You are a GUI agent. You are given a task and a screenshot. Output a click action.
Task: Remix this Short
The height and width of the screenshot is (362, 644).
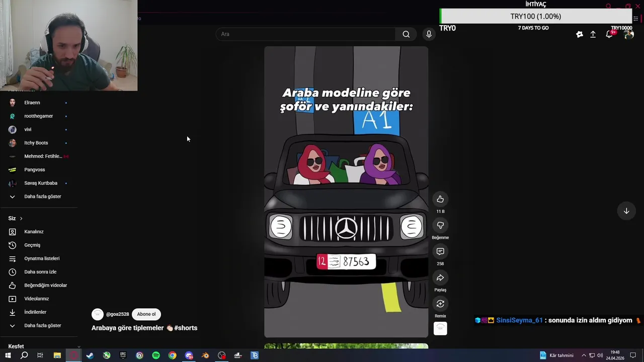[x=440, y=304]
